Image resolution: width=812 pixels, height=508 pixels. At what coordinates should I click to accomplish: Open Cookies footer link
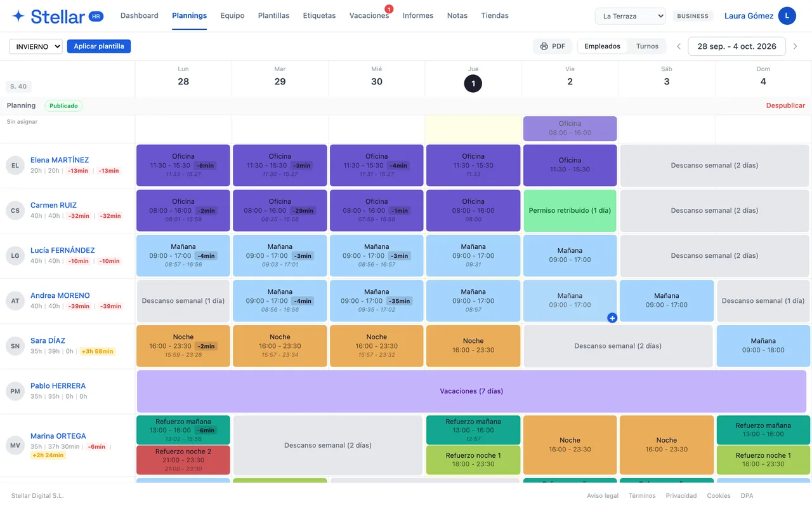pyautogui.click(x=719, y=495)
